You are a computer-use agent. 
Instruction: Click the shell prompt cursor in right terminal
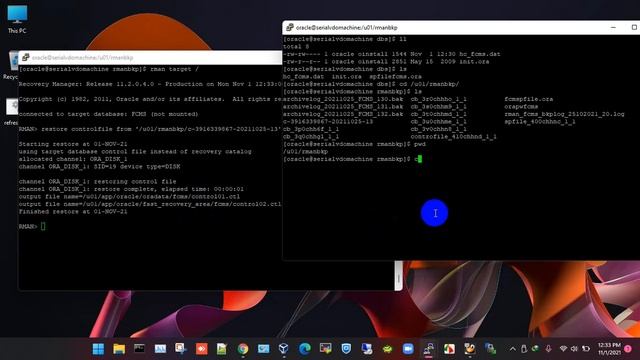coord(420,159)
